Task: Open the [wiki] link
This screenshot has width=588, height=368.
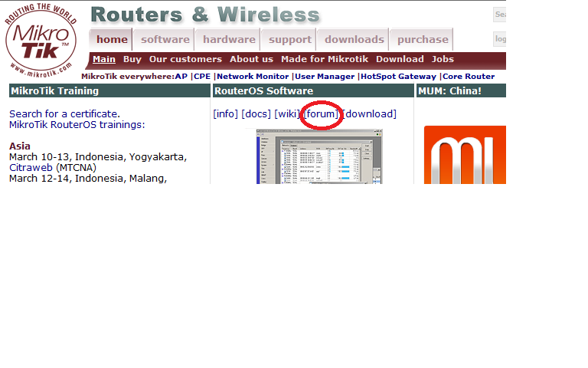Action: tap(287, 113)
